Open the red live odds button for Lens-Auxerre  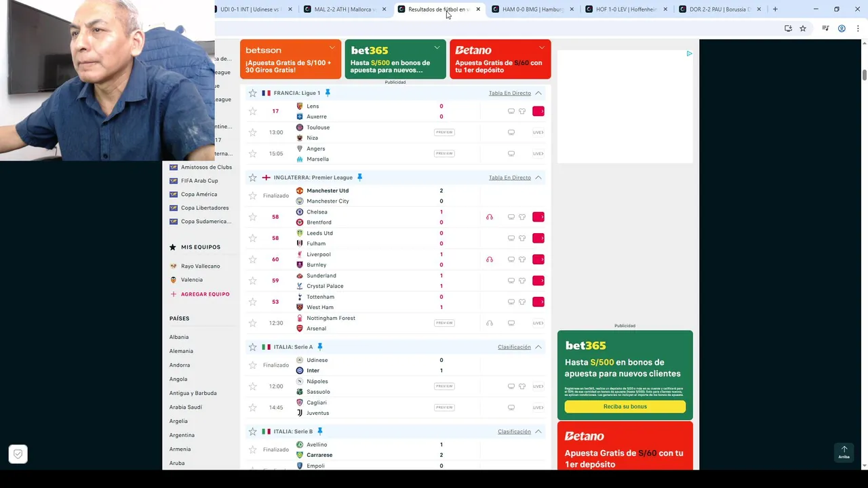point(538,111)
